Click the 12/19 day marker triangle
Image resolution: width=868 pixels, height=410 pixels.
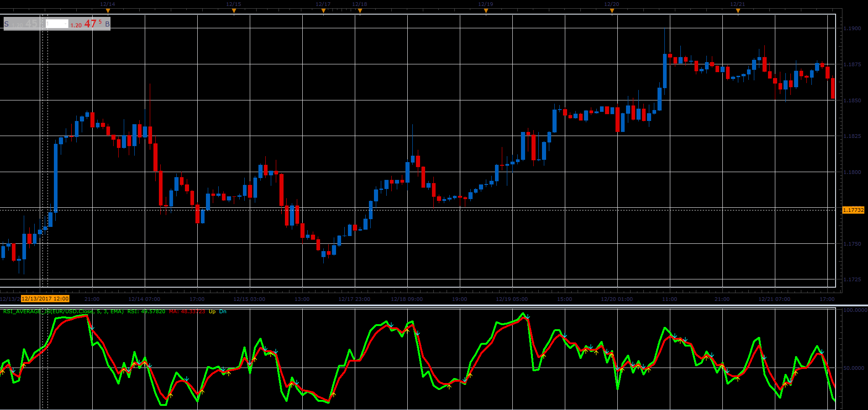486,11
